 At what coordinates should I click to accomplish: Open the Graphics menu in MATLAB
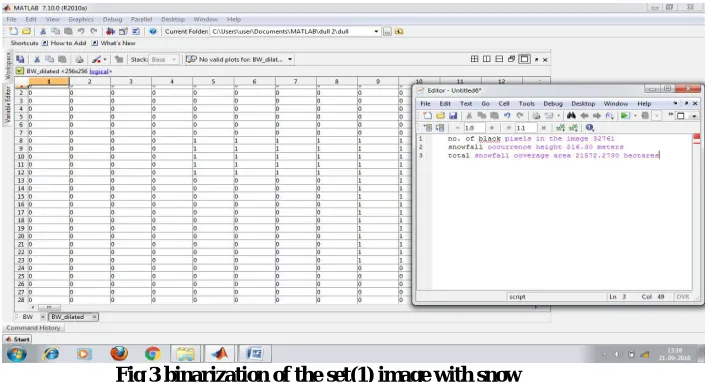[81, 19]
